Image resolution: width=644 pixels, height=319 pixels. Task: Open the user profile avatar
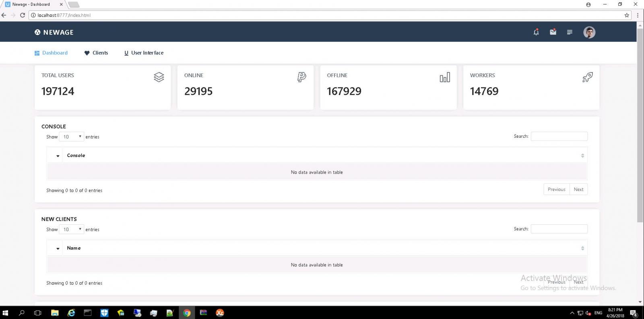point(589,32)
